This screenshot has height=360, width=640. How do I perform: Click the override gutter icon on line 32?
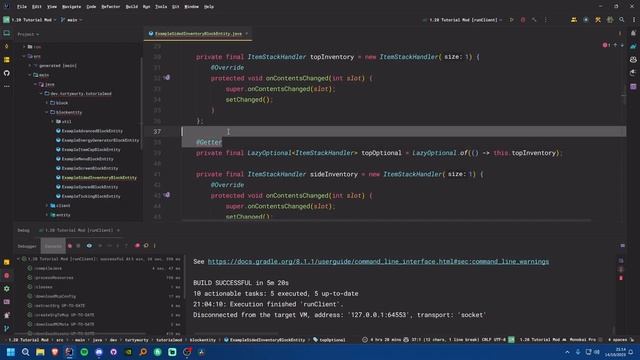(x=167, y=78)
